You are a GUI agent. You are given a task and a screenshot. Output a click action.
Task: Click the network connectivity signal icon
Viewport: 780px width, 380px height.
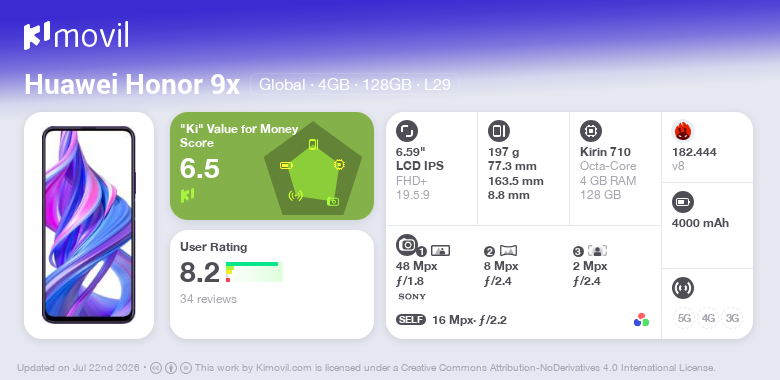(683, 287)
